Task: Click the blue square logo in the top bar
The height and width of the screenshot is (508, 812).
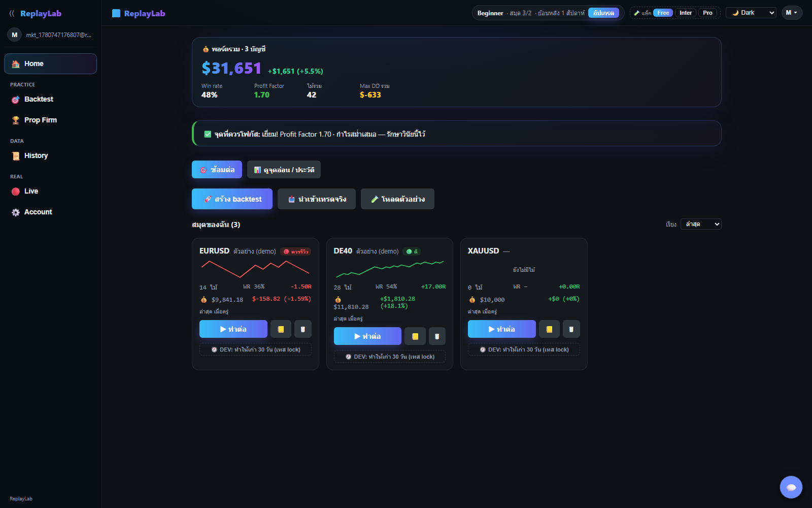Action: 116,13
